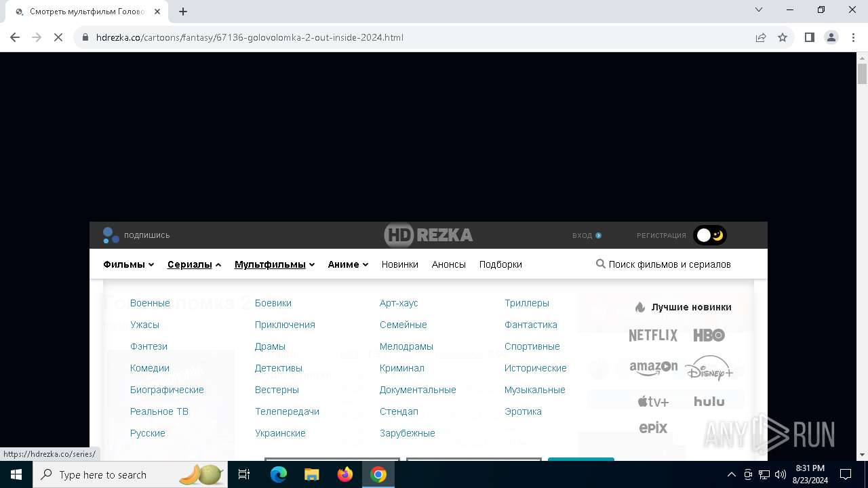Expand the Мультфильмы dropdown menu
The height and width of the screenshot is (488, 868).
coord(275,264)
